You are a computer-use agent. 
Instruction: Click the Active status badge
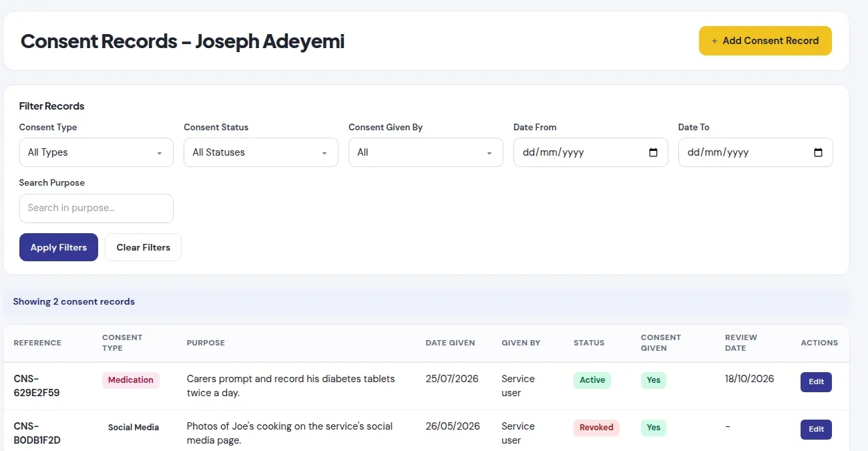pos(592,380)
